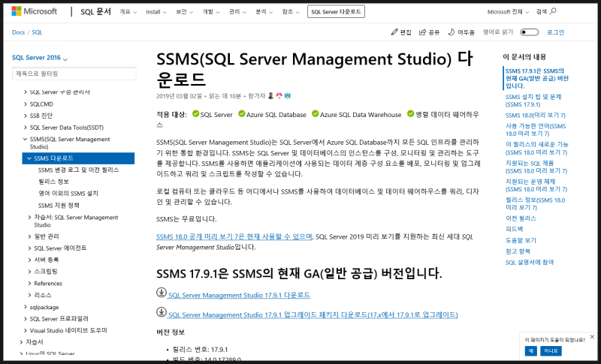Open the SQL Server 2016 version selector

pos(40,58)
